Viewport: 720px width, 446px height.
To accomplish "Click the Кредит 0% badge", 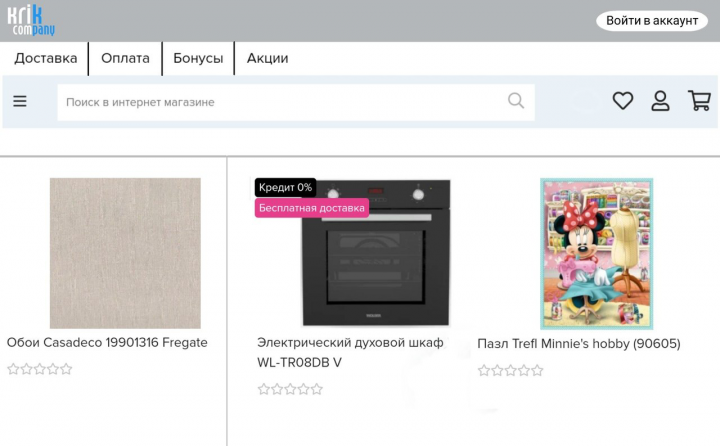I will (285, 187).
